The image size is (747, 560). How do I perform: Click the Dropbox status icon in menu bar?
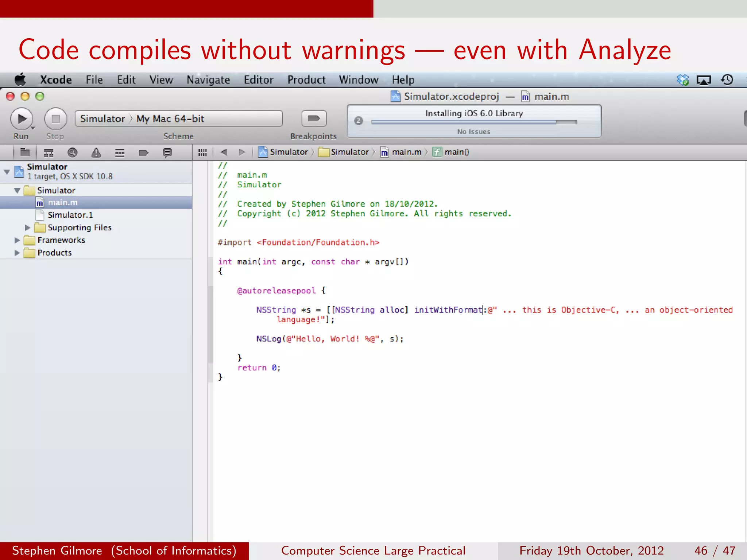(682, 79)
